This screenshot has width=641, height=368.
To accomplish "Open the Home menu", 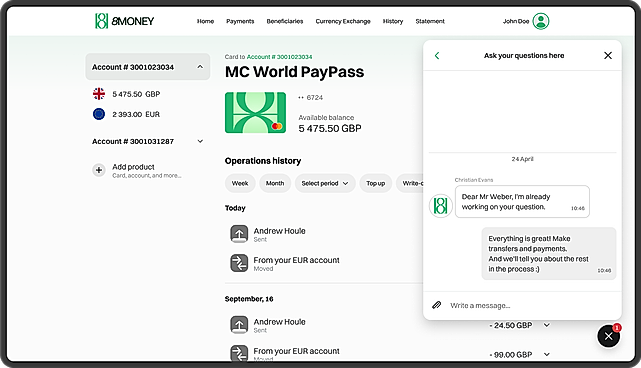I will (205, 21).
